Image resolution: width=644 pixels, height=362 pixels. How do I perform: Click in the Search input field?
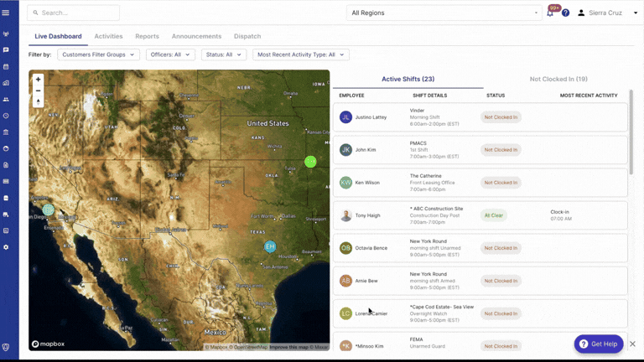[74, 13]
